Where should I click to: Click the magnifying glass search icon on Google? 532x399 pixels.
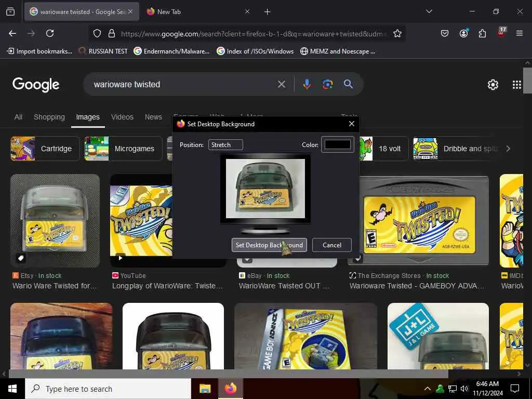[x=348, y=84]
